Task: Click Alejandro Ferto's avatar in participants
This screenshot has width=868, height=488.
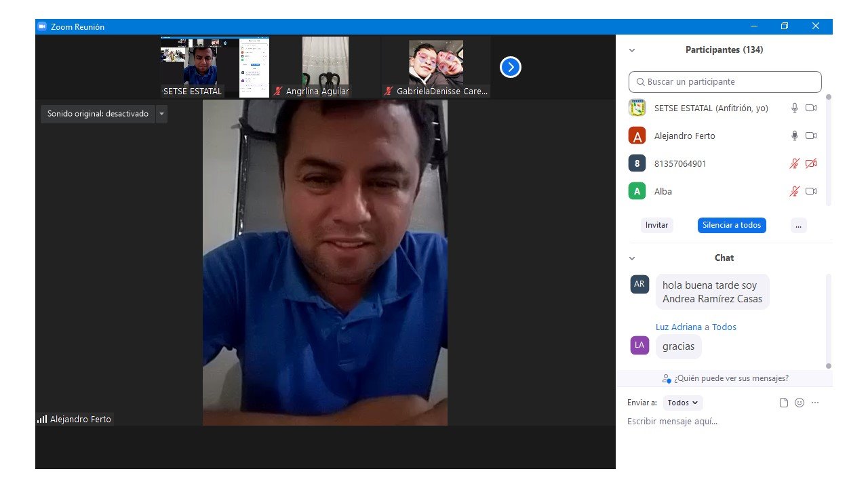Action: click(637, 136)
